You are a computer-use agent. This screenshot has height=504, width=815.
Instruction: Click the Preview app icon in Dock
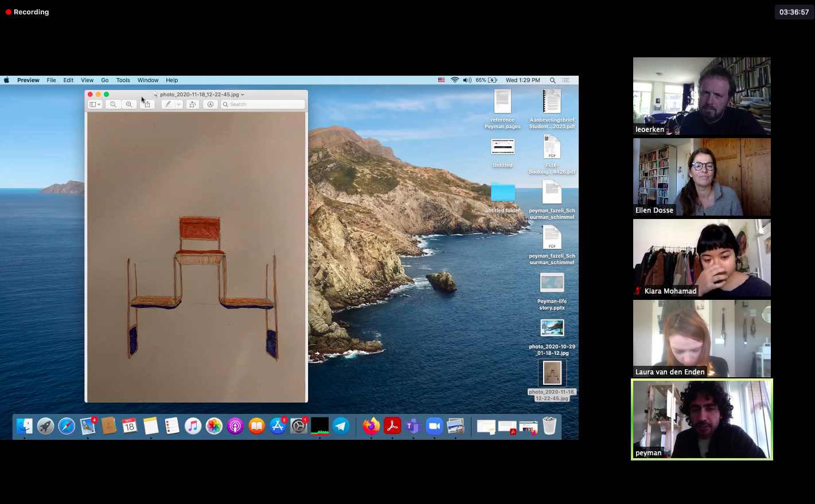click(456, 426)
